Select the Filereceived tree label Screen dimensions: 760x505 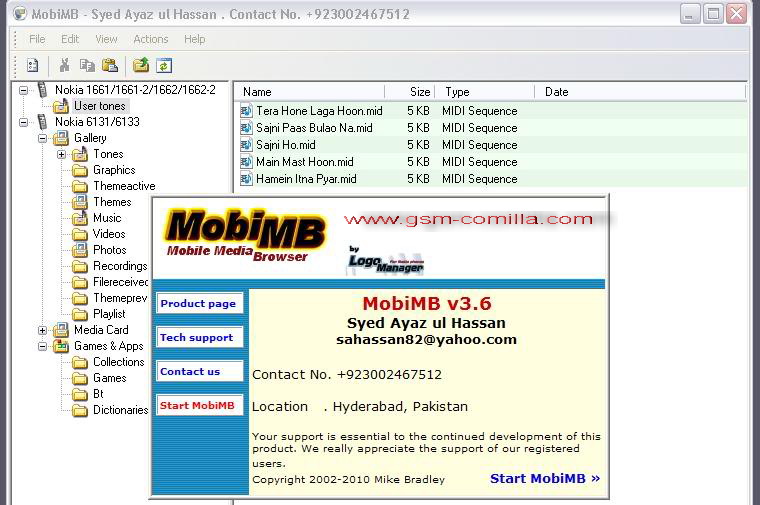(121, 282)
